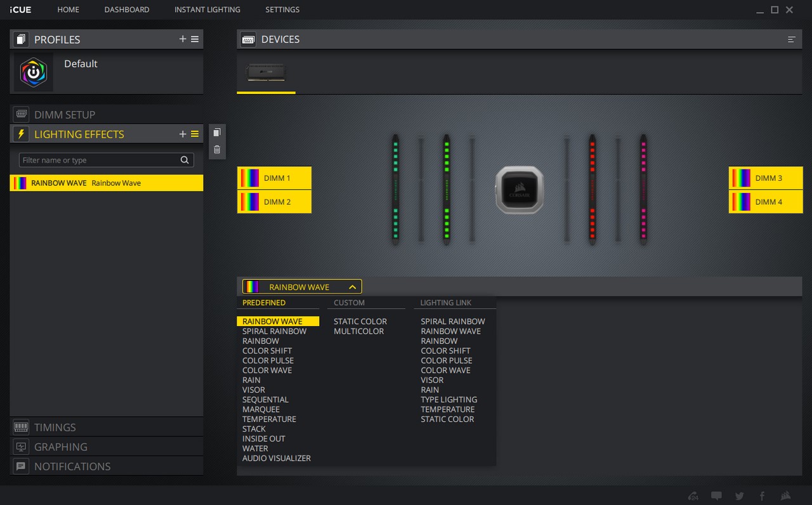Image resolution: width=812 pixels, height=505 pixels.
Task: Choose the Sequential effect
Action: pyautogui.click(x=265, y=400)
